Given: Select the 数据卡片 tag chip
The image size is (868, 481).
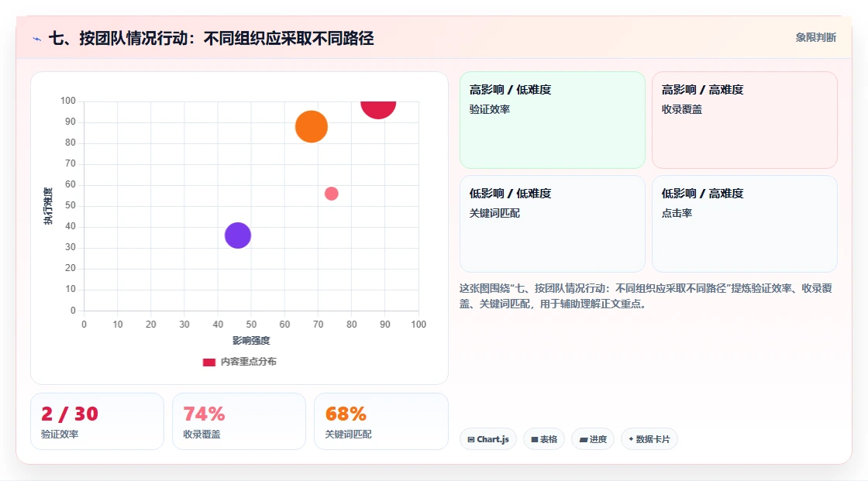Looking at the screenshot, I should click(649, 439).
